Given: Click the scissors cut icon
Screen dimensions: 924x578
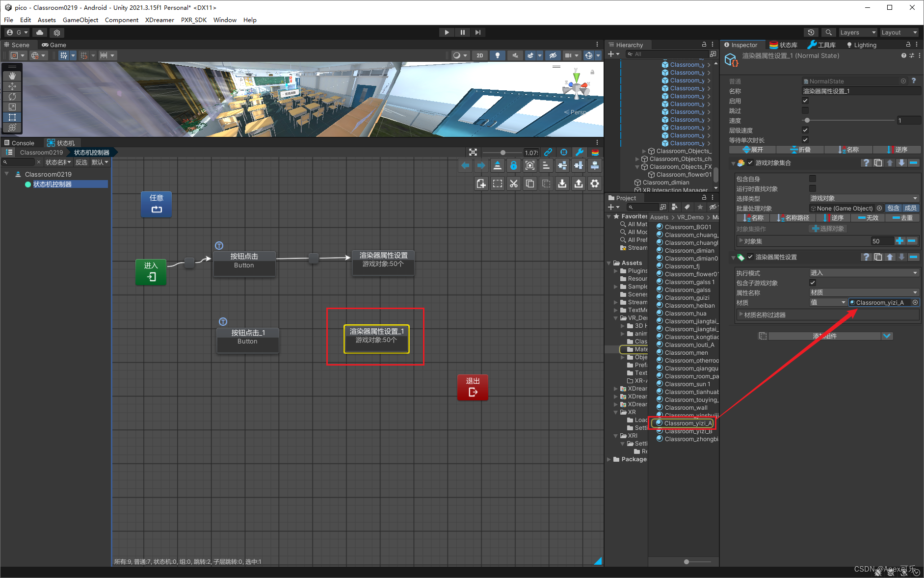Looking at the screenshot, I should pos(514,184).
